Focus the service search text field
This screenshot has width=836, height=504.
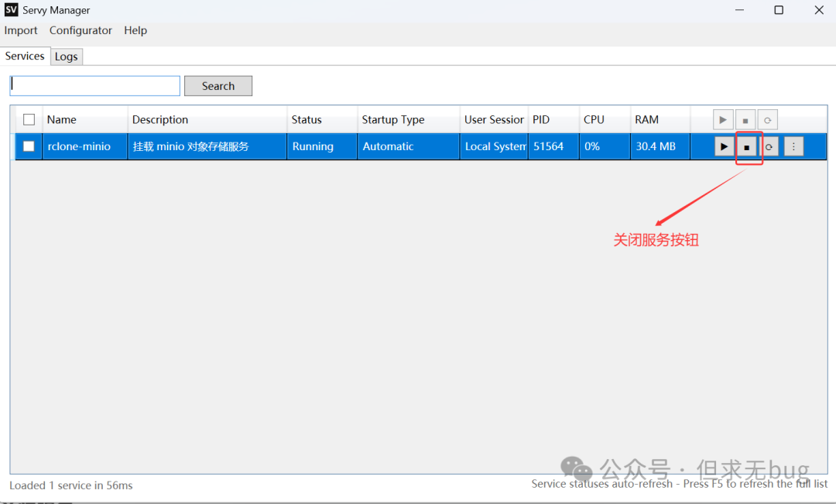[x=94, y=86]
